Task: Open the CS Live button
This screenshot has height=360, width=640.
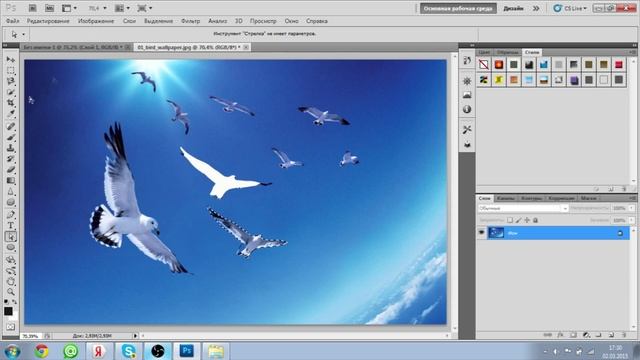Action: [570, 8]
